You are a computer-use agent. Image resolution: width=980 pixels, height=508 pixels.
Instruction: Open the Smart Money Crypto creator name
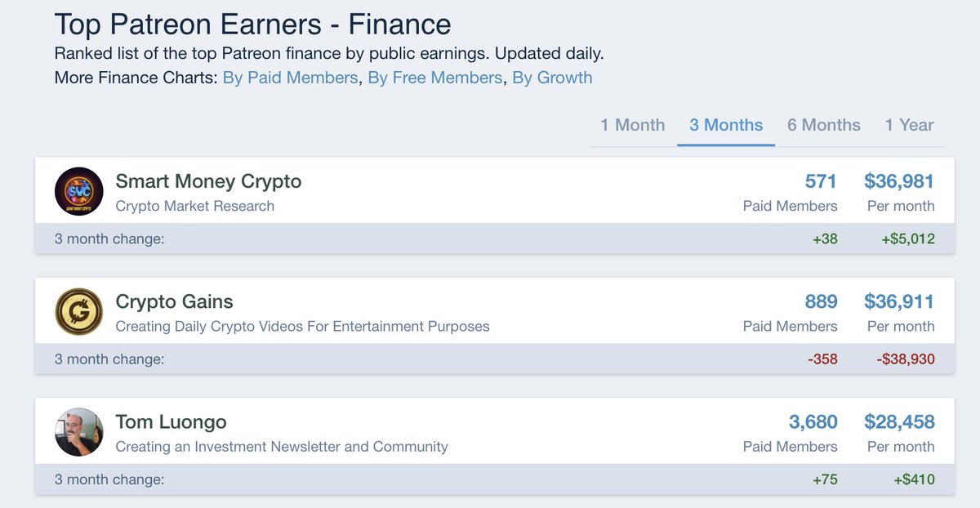[x=208, y=180]
